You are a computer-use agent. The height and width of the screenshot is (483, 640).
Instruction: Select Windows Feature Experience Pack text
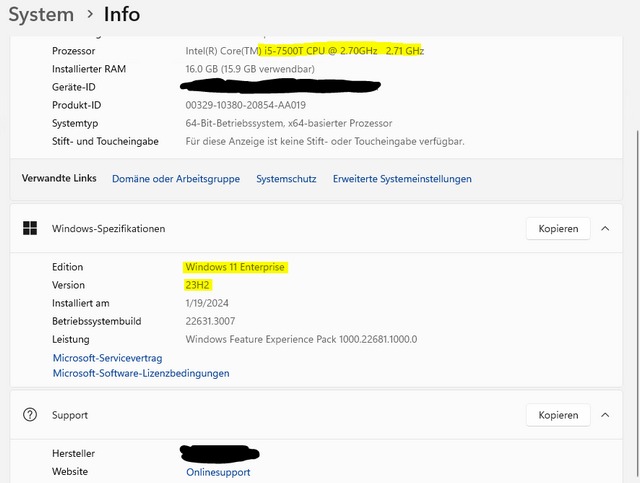301,339
